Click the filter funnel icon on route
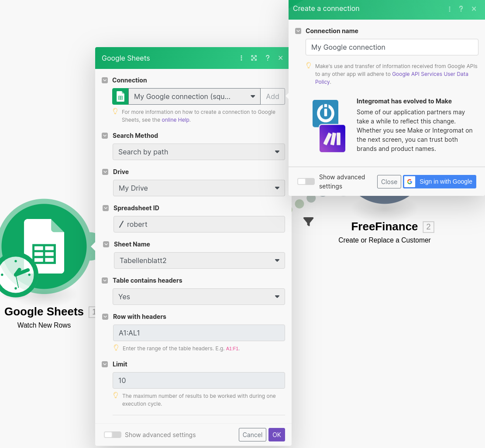The height and width of the screenshot is (448, 485). 308,222
